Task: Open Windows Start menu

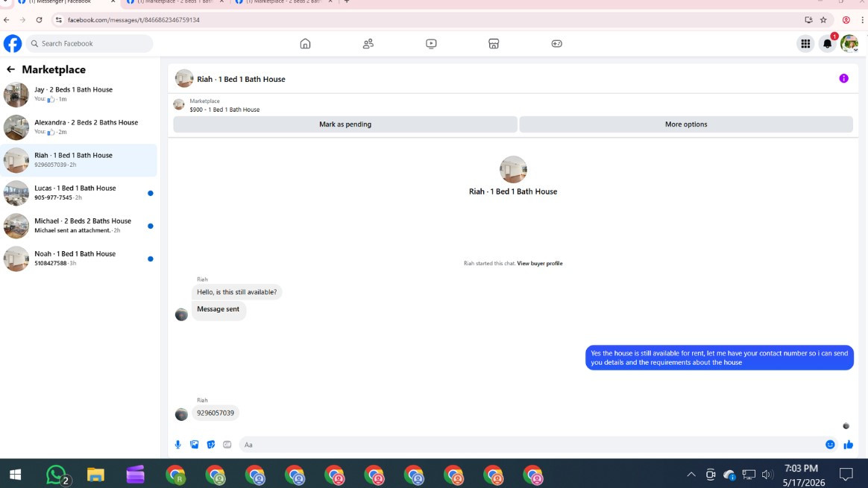Action: click(15, 475)
